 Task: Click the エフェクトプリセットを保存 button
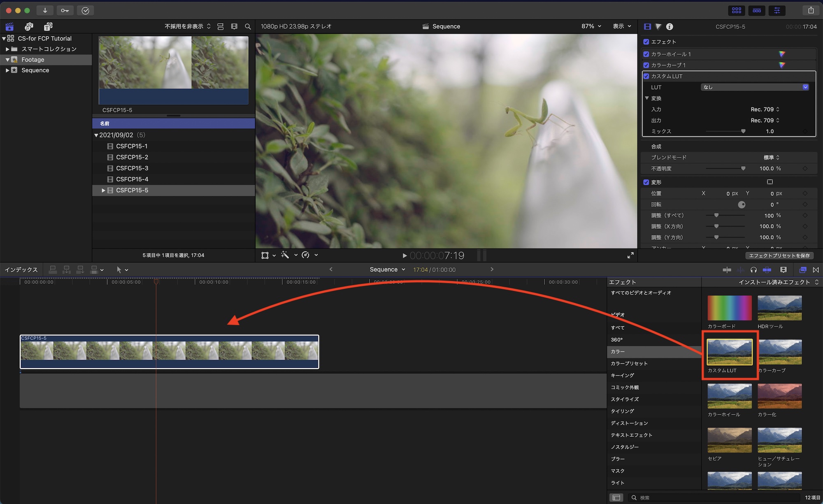click(x=779, y=255)
